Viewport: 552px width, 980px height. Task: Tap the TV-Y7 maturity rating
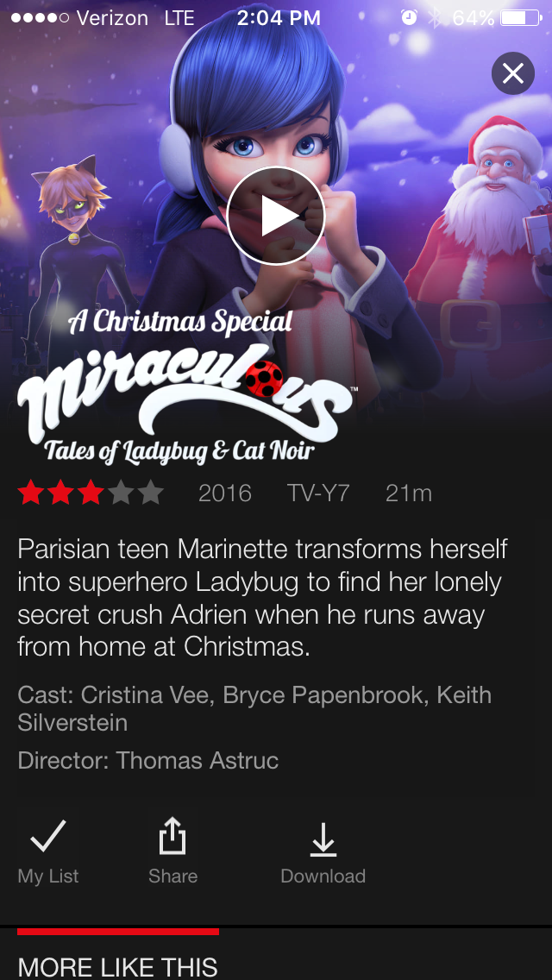point(318,493)
